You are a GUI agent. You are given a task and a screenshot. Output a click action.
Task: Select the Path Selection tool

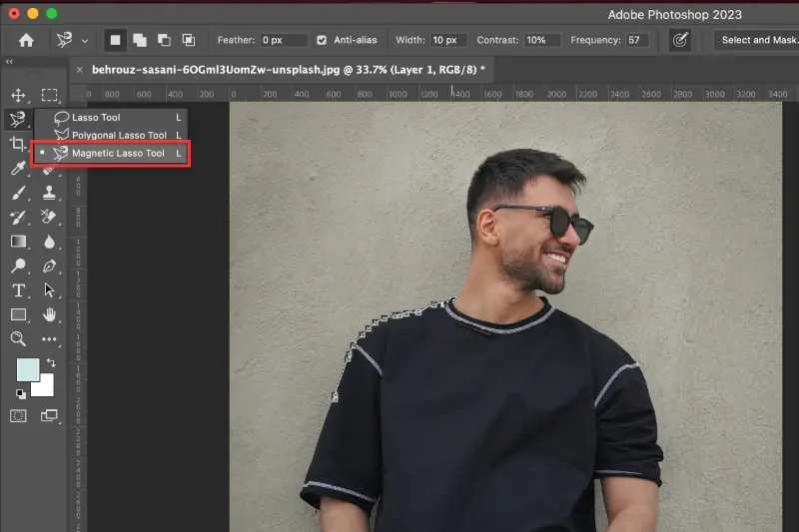tap(49, 290)
